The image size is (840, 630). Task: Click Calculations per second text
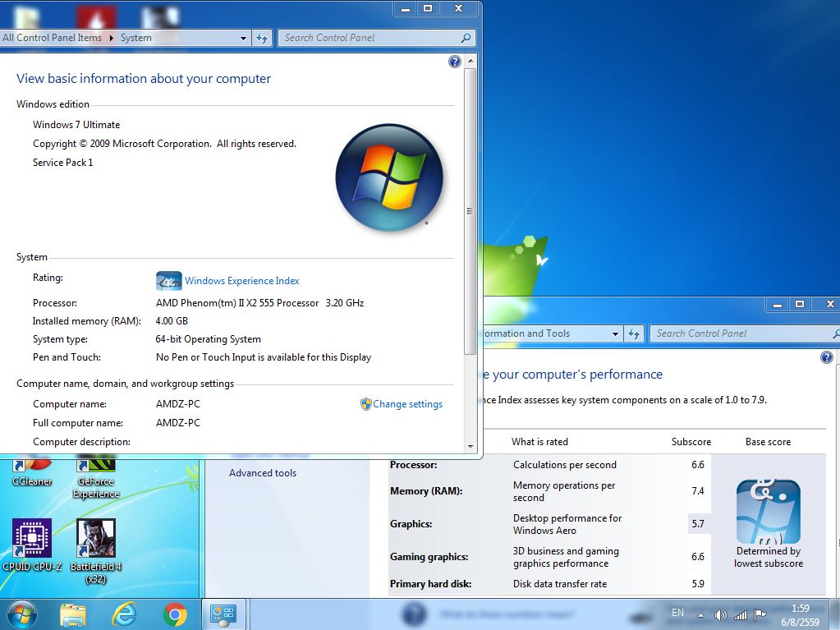click(x=565, y=465)
